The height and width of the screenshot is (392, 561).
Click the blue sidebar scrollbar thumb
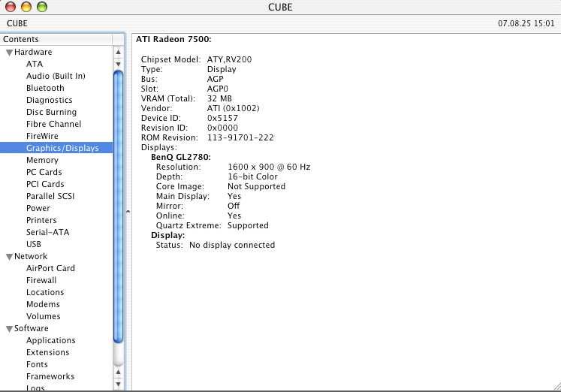click(118, 207)
